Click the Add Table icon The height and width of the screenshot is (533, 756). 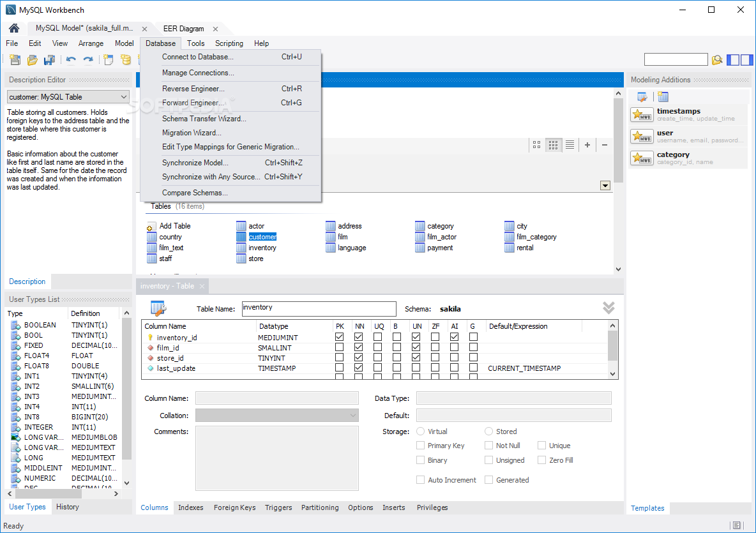[151, 226]
